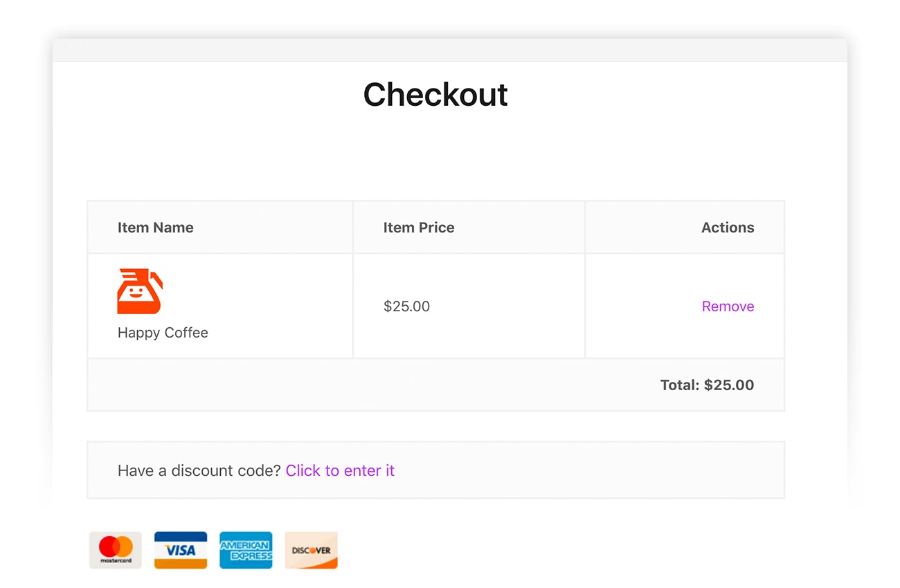The image size is (900, 588).
Task: Choose the American Express card icon
Action: 246,550
